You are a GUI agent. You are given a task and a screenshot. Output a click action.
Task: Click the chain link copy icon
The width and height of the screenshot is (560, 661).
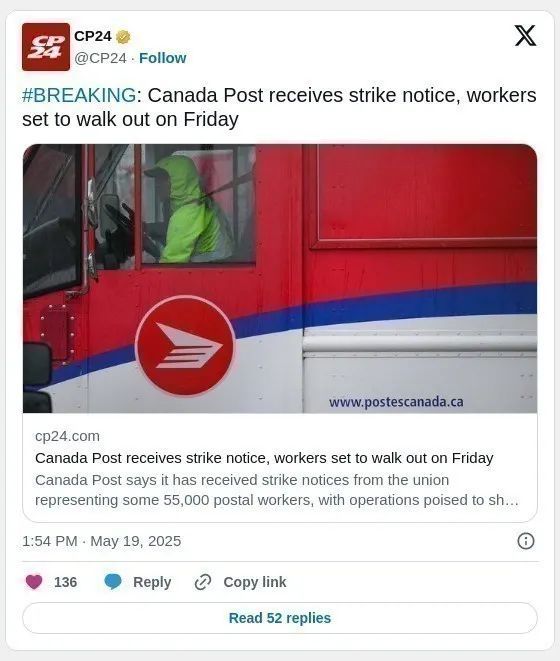click(x=203, y=582)
